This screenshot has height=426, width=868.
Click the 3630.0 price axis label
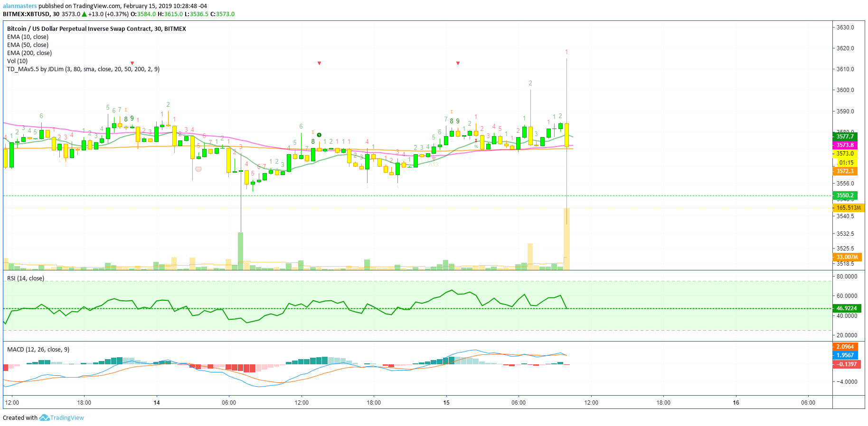pyautogui.click(x=845, y=28)
